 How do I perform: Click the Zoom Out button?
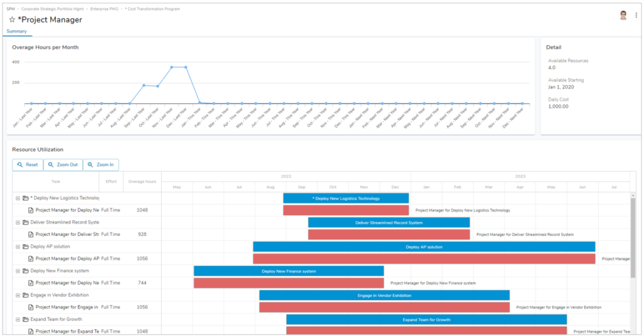pyautogui.click(x=63, y=165)
